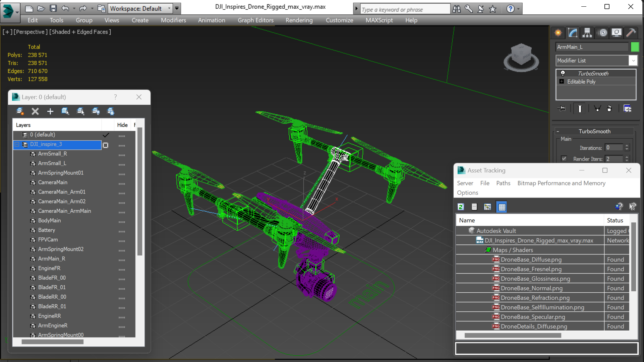Open the Paths menu in Asset Tracking

coord(503,183)
